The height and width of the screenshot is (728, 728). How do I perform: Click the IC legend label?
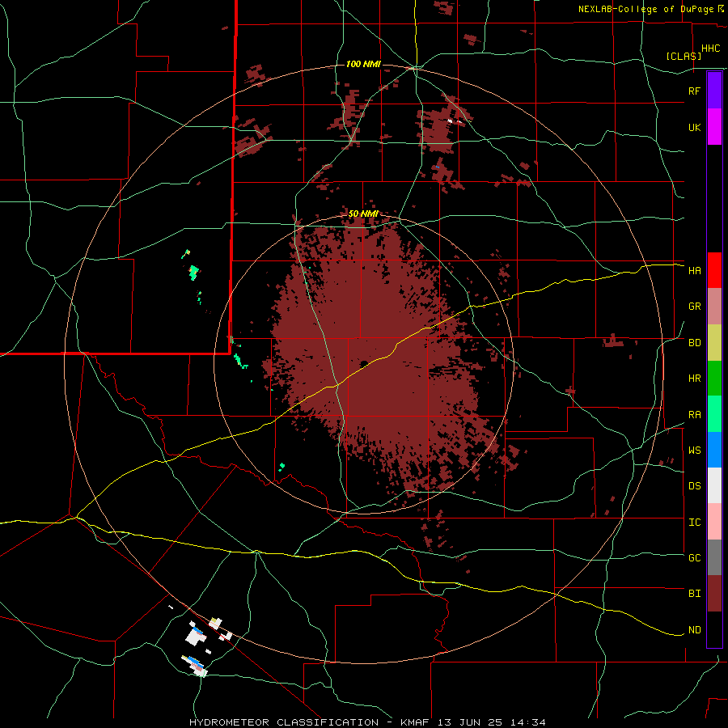pyautogui.click(x=694, y=523)
